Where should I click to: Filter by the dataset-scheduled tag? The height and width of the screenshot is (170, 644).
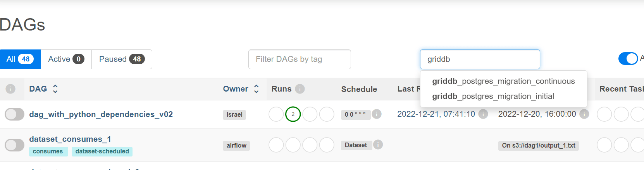[x=102, y=151]
